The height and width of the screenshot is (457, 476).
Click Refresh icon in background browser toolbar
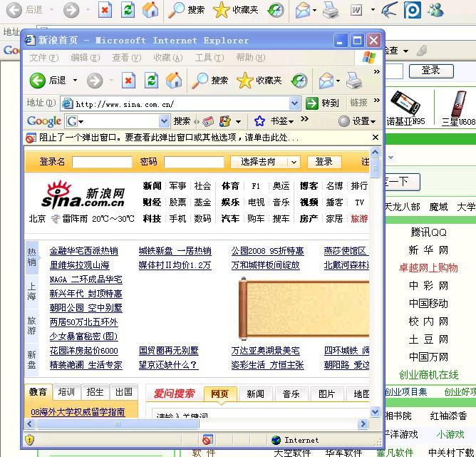pos(128,10)
